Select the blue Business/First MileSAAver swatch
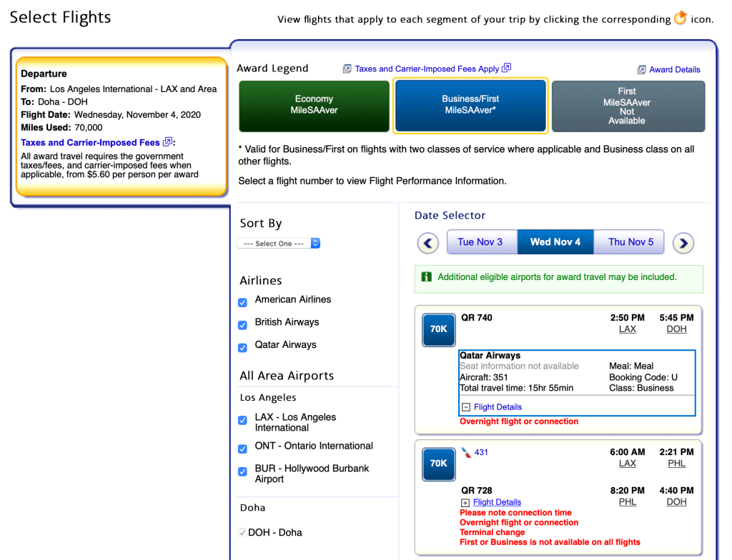This screenshot has height=560, width=732. coord(470,105)
